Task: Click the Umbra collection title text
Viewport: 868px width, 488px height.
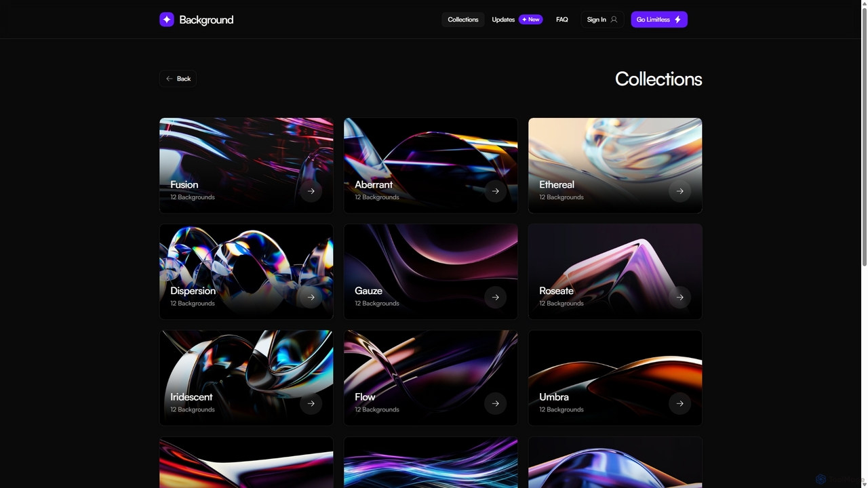Action: coord(554,397)
